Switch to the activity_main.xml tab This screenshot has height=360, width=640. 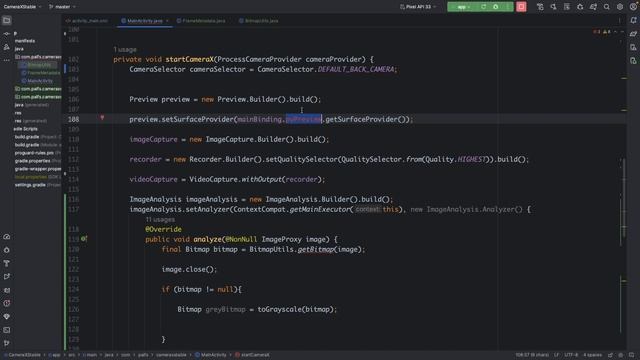click(x=87, y=20)
